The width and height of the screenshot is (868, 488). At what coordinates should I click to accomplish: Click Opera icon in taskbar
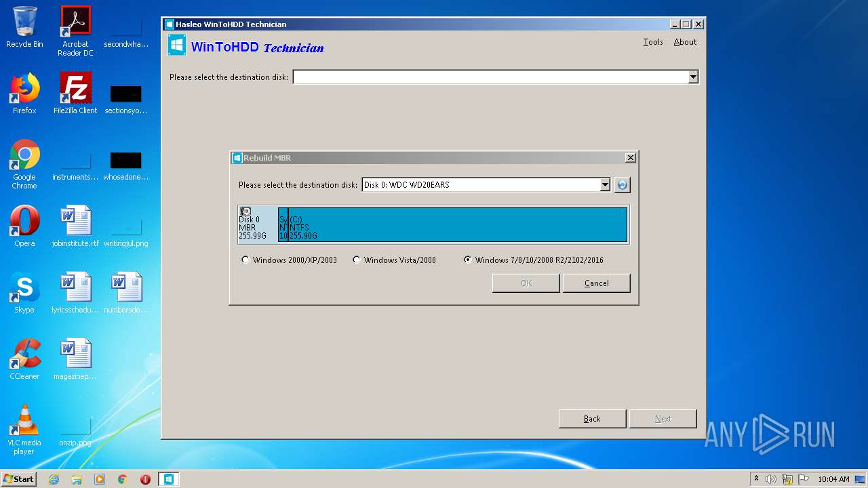(145, 479)
